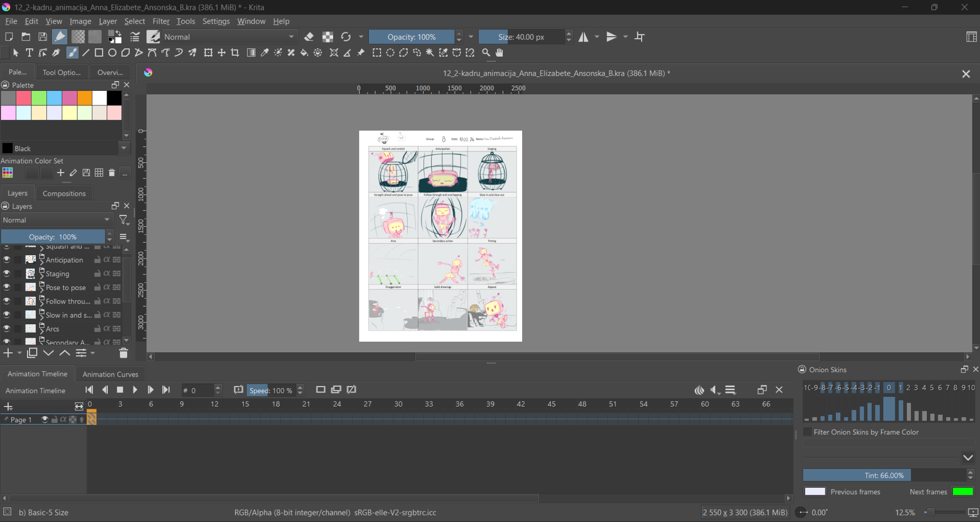The width and height of the screenshot is (980, 522).
Task: Hide the Arcs layer
Action: coord(6,329)
